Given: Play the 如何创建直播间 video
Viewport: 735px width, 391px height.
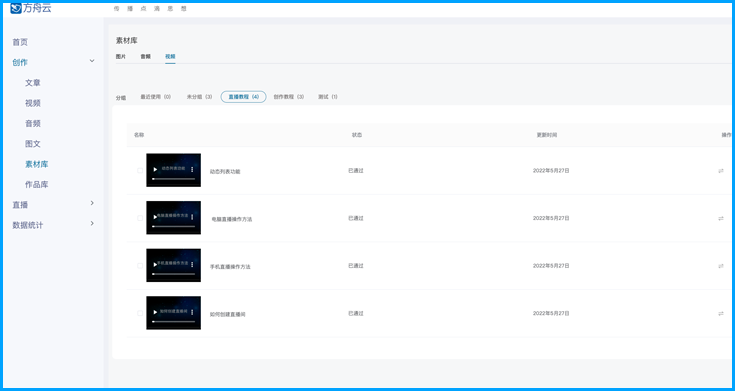Looking at the screenshot, I should (155, 312).
